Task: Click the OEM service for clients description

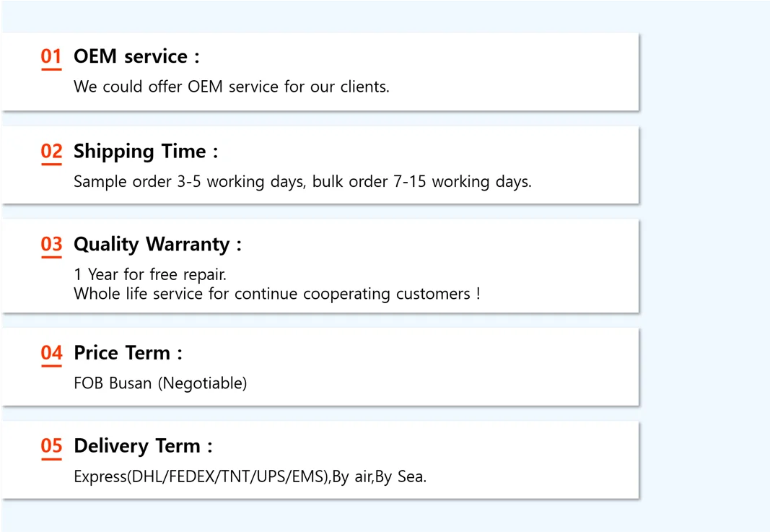Action: click(231, 87)
